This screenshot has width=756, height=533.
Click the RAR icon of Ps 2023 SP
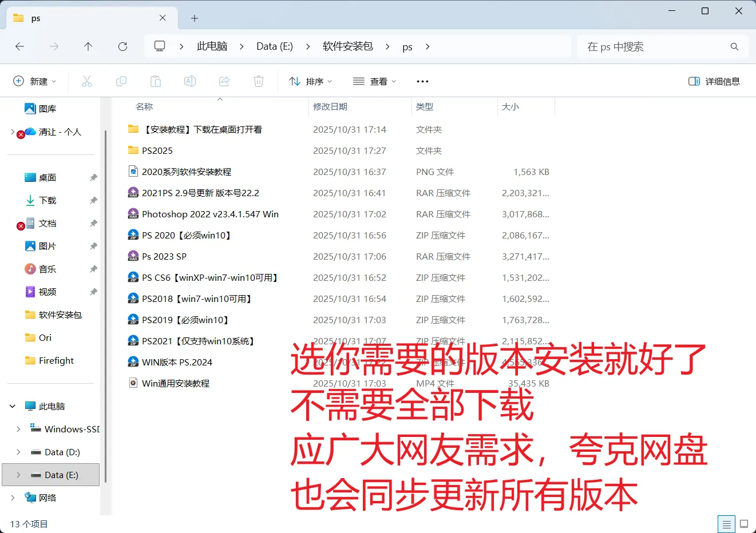tap(133, 256)
